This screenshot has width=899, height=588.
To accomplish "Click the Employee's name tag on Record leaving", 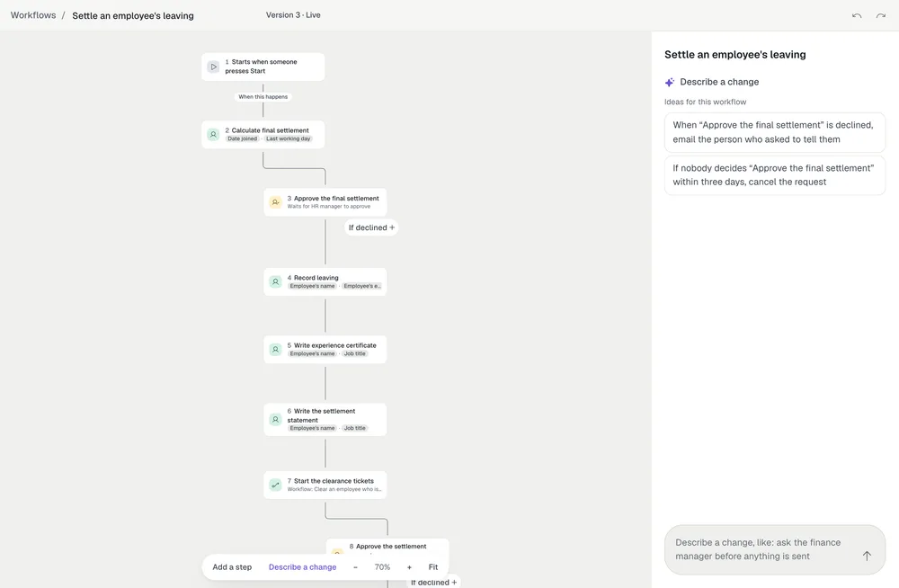I will [x=313, y=286].
